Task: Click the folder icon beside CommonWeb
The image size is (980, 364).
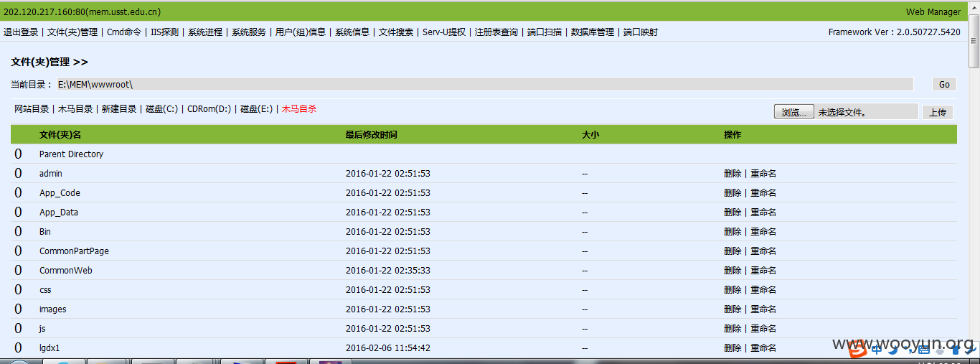Action: click(18, 271)
